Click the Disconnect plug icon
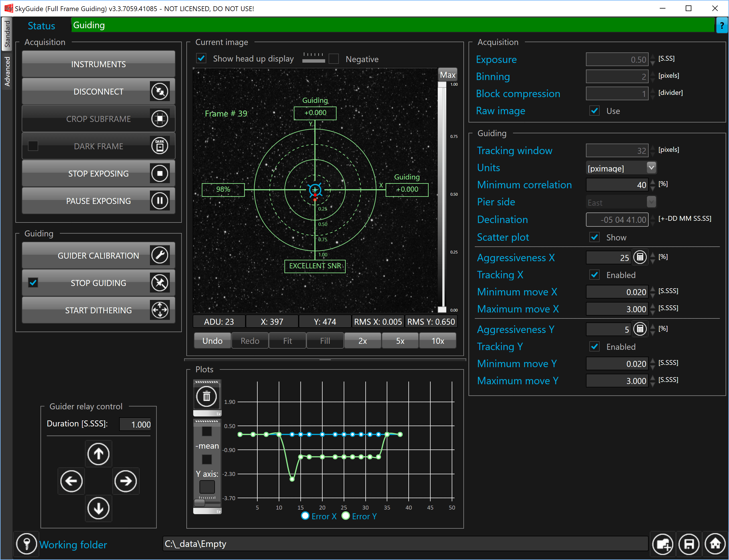Screen dimensions: 729x560 [x=160, y=91]
